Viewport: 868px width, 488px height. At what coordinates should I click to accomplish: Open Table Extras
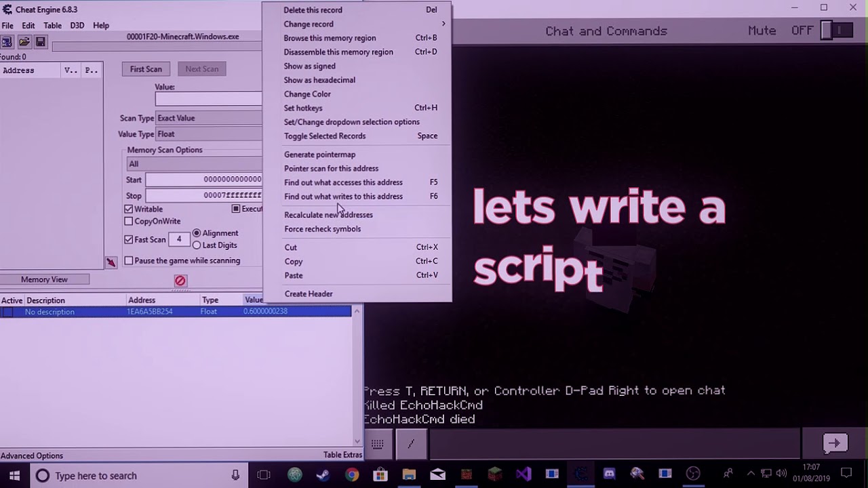coord(342,455)
